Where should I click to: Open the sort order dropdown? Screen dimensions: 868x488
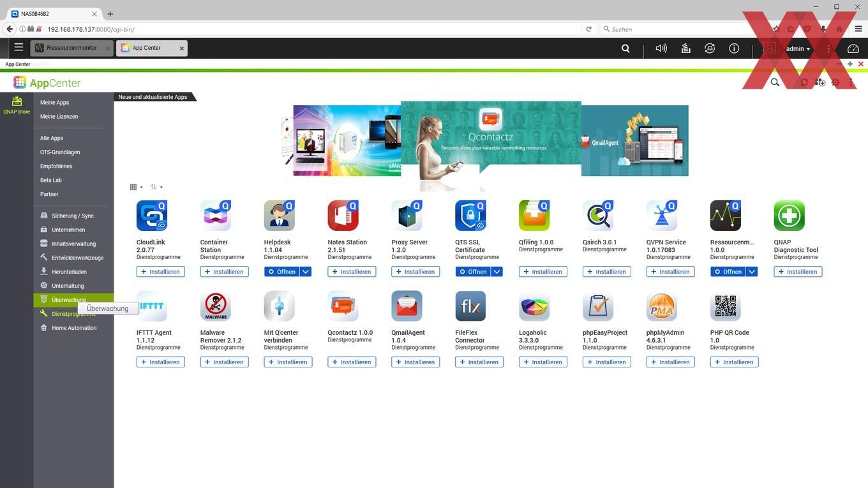coord(156,187)
